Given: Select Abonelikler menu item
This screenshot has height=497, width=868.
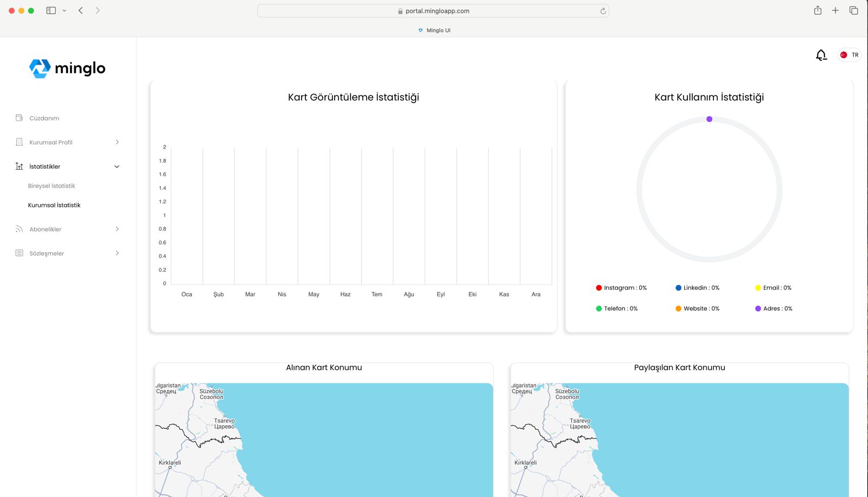Looking at the screenshot, I should [x=46, y=230].
